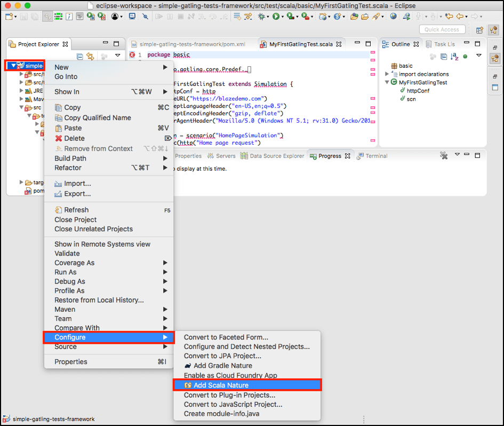Click the person profile icon in toolbar
504x426 pixels.
coord(115,17)
